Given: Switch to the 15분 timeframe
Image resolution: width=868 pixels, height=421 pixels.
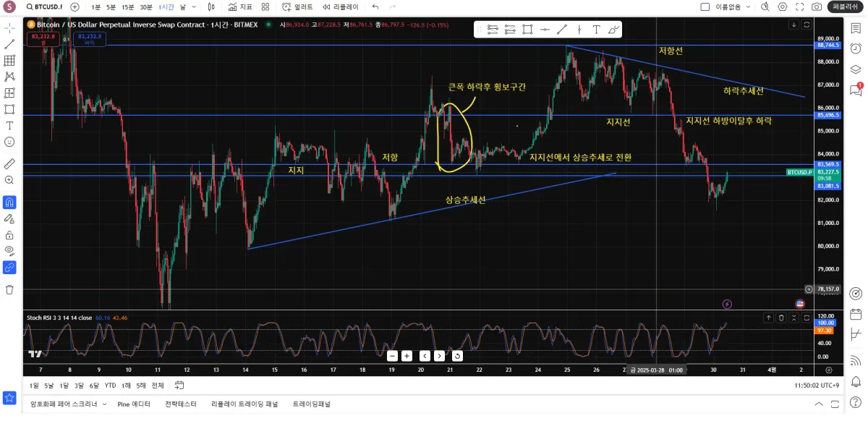Looking at the screenshot, I should (x=128, y=7).
